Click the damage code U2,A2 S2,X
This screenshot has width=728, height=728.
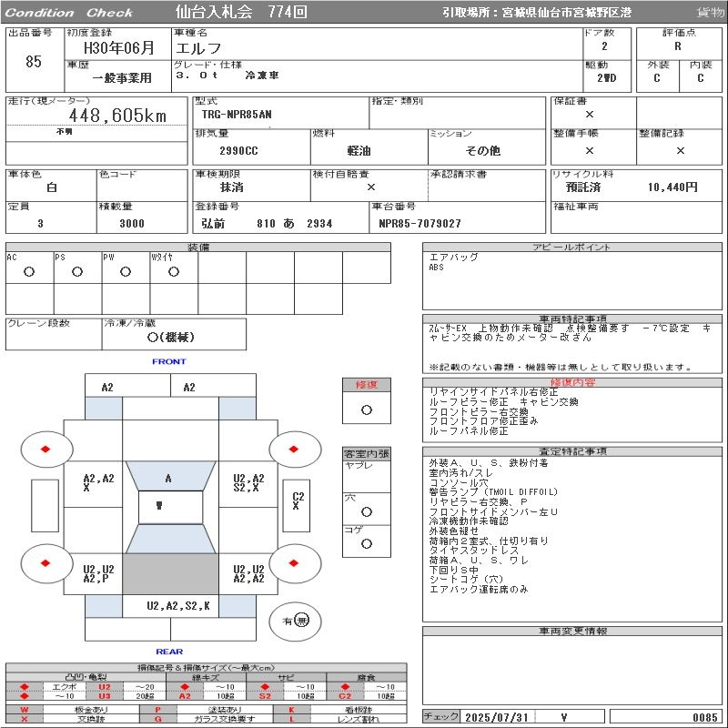pyautogui.click(x=248, y=483)
